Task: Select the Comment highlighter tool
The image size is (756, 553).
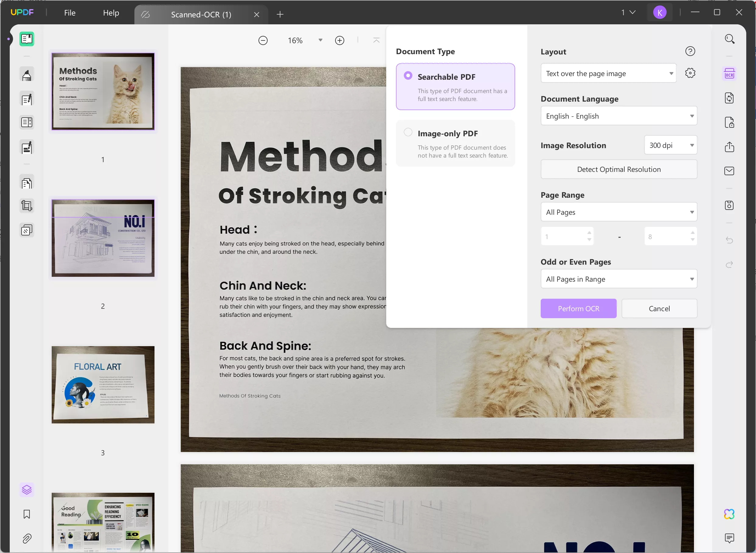Action: 27,75
